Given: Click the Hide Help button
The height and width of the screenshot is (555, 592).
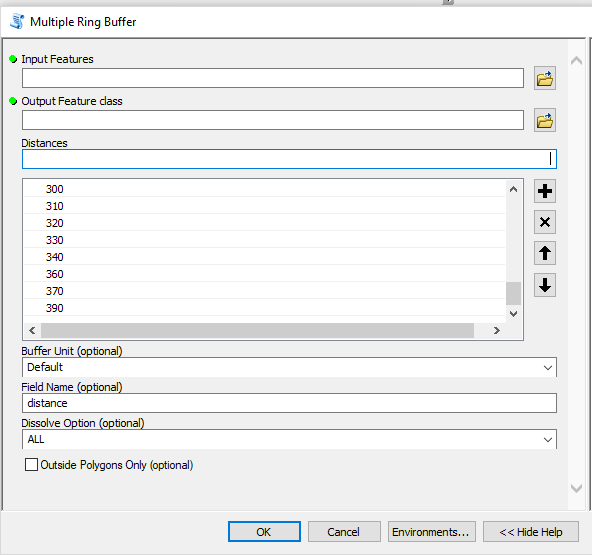Looking at the screenshot, I should (531, 532).
